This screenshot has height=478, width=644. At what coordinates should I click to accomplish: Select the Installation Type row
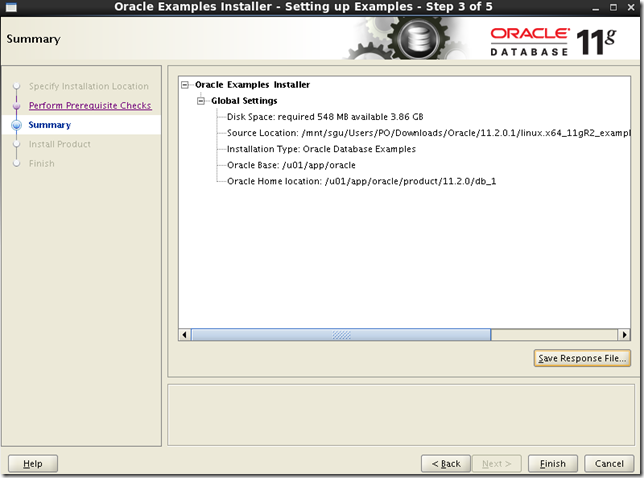click(321, 149)
